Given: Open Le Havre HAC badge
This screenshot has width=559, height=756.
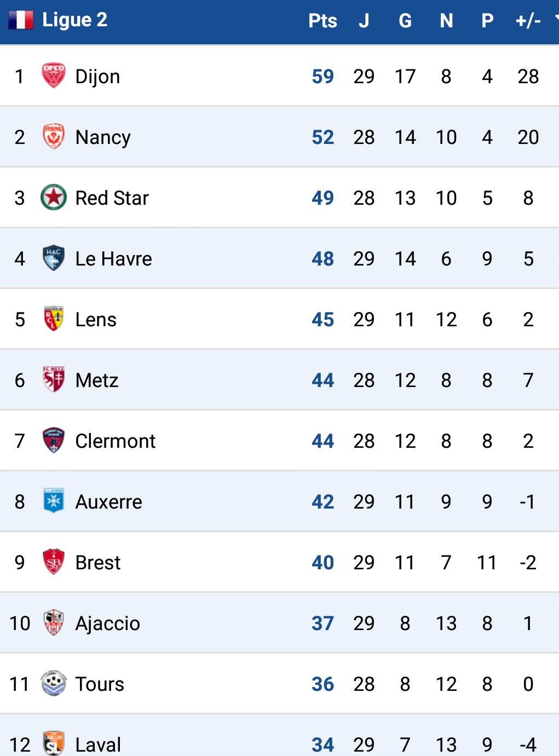Looking at the screenshot, I should [54, 258].
